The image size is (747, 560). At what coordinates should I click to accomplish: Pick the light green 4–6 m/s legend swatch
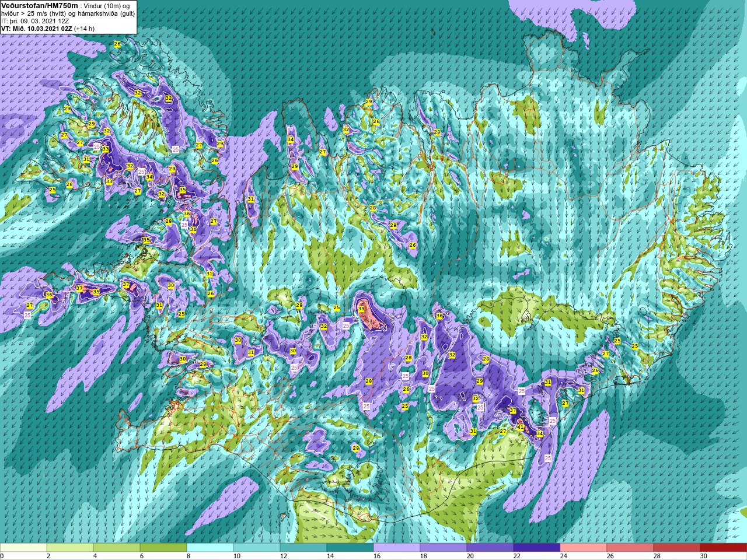[117, 548]
